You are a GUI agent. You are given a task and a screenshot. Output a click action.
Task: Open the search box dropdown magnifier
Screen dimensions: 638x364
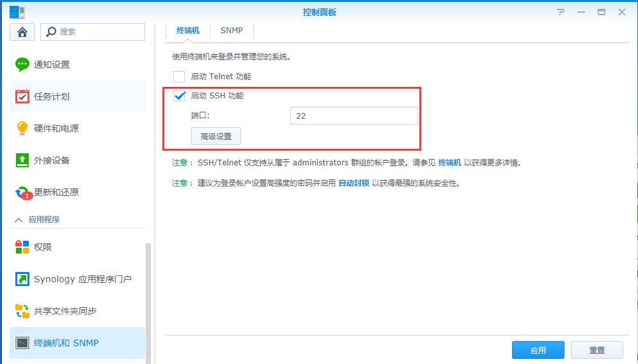click(51, 31)
